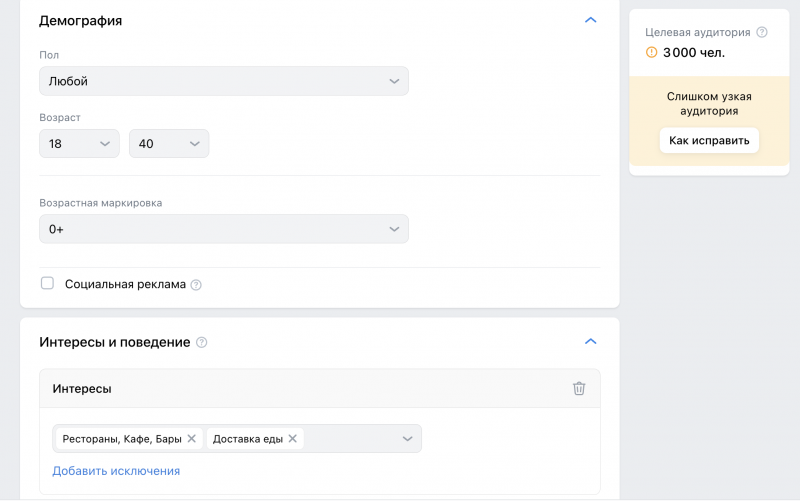Collapse the Демография section
800x501 pixels.
pos(590,20)
